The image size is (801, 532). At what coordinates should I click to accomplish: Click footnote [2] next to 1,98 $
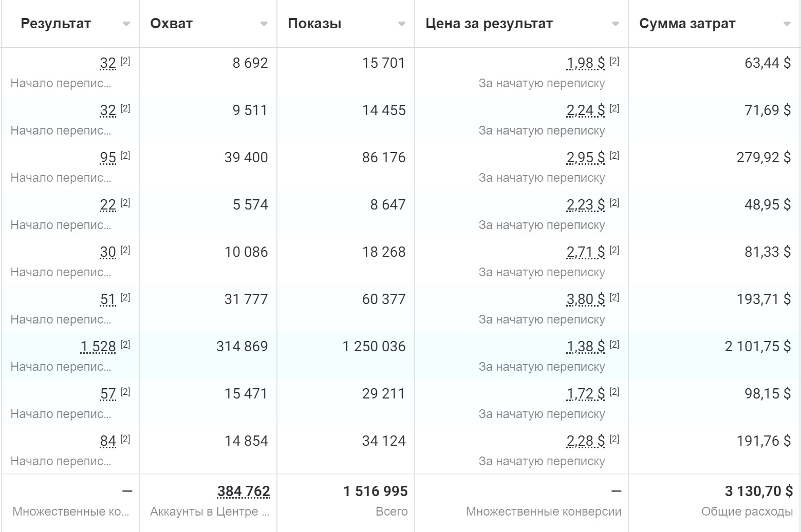click(614, 61)
